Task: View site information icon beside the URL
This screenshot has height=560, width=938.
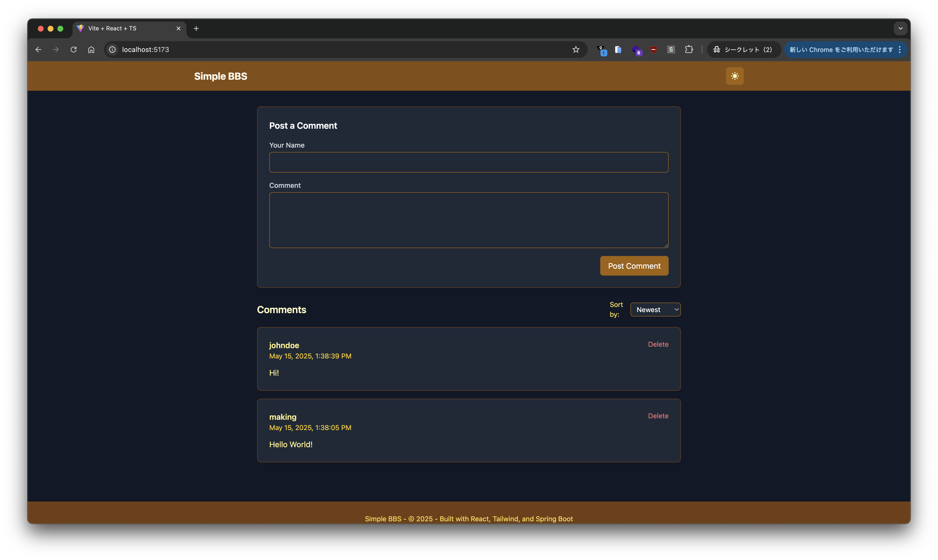Action: click(113, 50)
